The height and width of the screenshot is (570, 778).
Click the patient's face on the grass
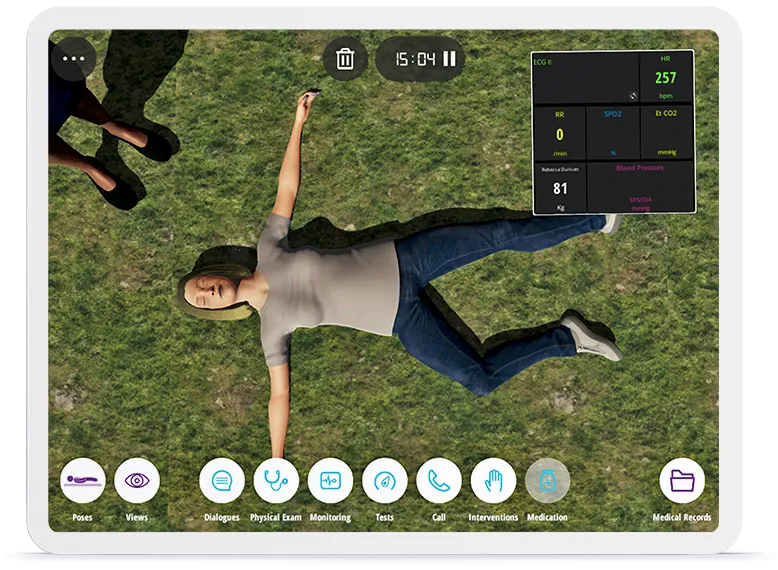coord(209,292)
